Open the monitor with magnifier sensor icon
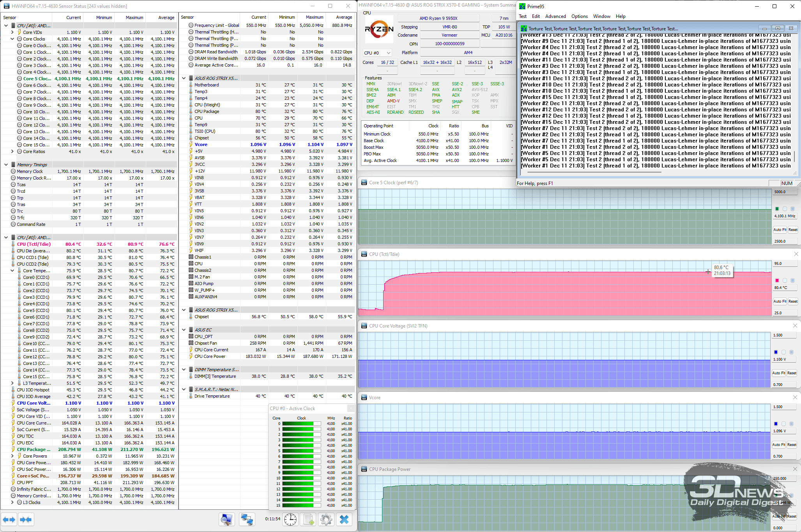Screen dimensions: 801x532 point(227,519)
